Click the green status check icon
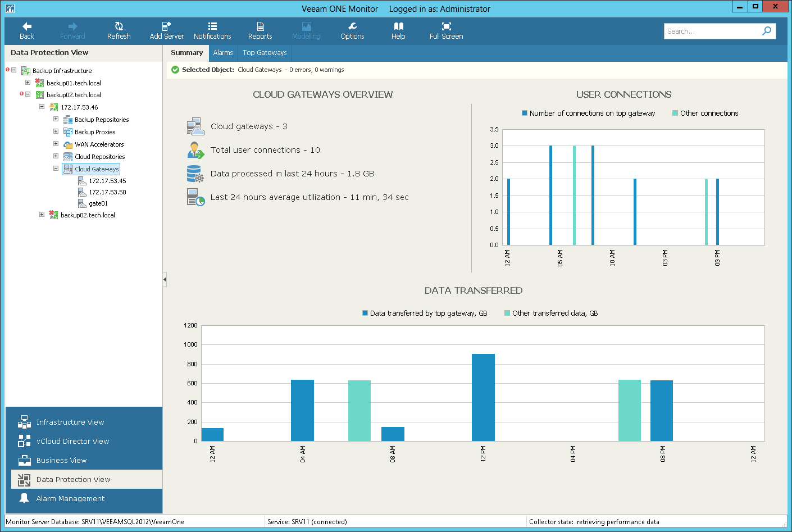This screenshot has width=792, height=532. [175, 70]
